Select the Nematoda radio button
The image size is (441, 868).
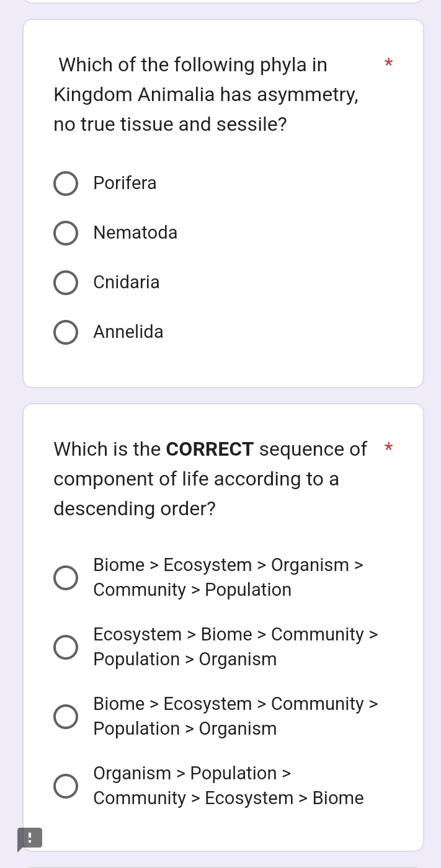[x=66, y=233]
